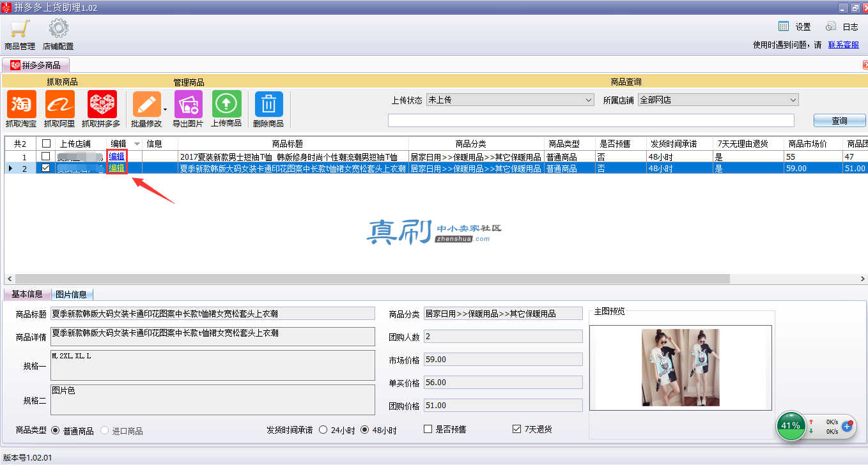Click the horizontal scrollbar left arrow
The width and height of the screenshot is (868, 465).
[x=9, y=279]
